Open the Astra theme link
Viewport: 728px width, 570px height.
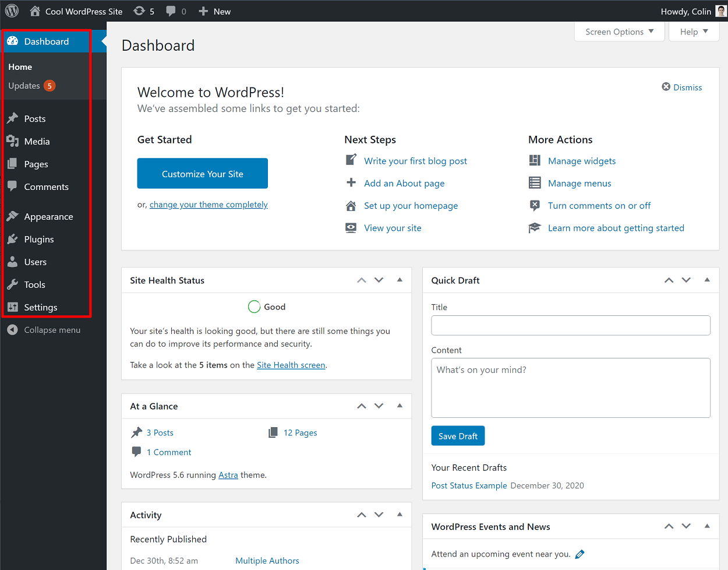228,475
